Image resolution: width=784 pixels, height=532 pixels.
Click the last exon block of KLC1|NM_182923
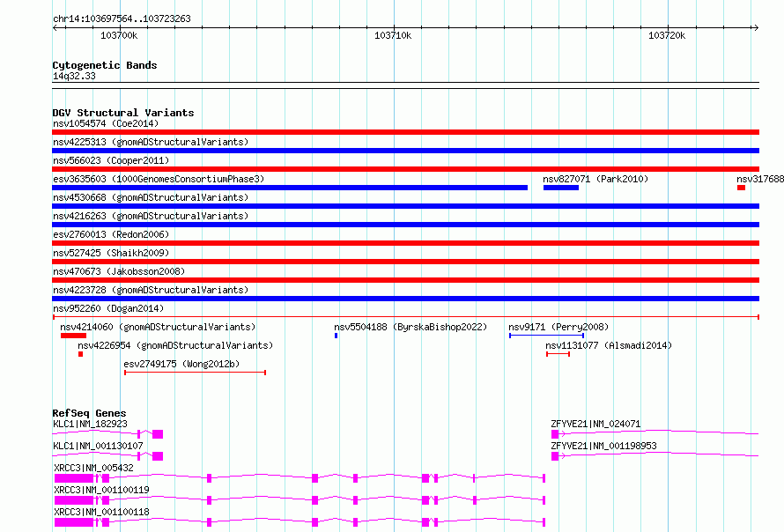158,434
